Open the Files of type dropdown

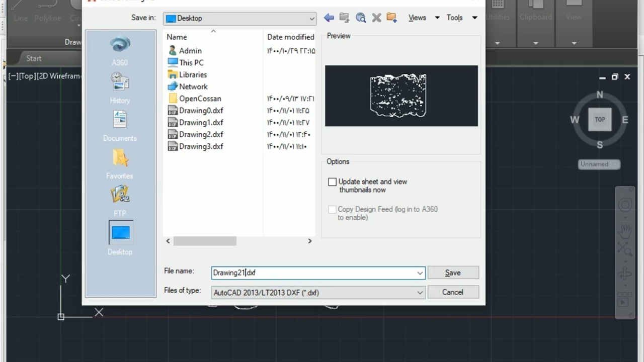coord(420,293)
